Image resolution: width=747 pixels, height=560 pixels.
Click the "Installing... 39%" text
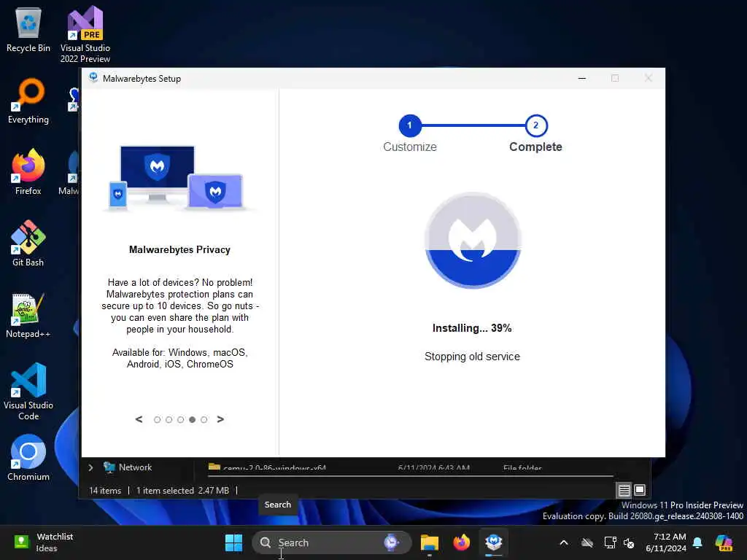472,328
